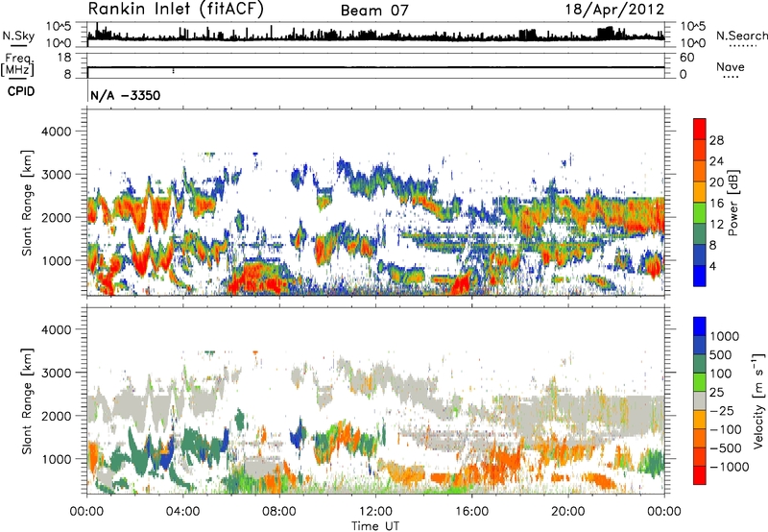Click the '04:00' time axis tick label
Screen dimensions: 768x532
point(182,512)
